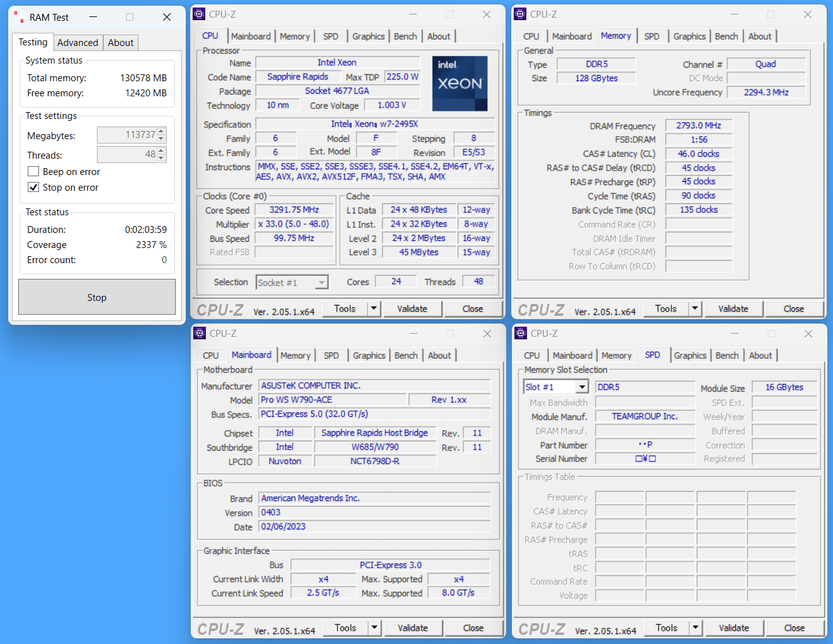Click the CPU-Z title icon of the Motherboard window
Screen dimensions: 833x644
click(x=200, y=333)
